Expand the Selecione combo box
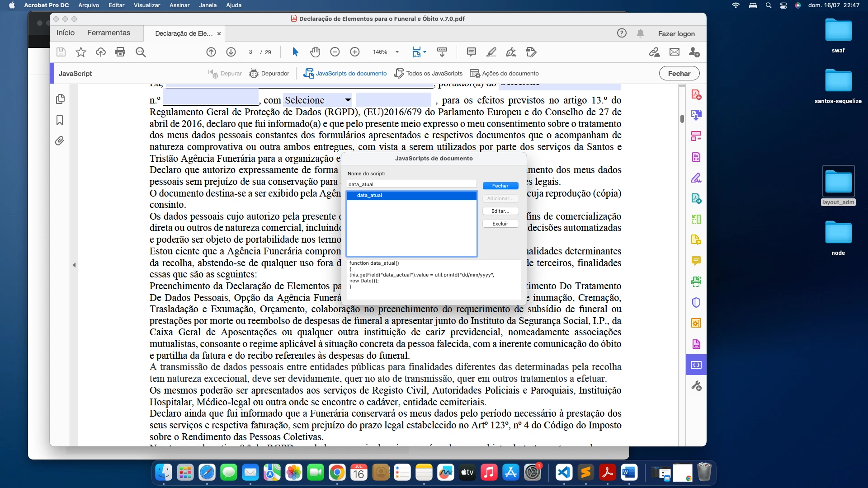 [x=348, y=100]
